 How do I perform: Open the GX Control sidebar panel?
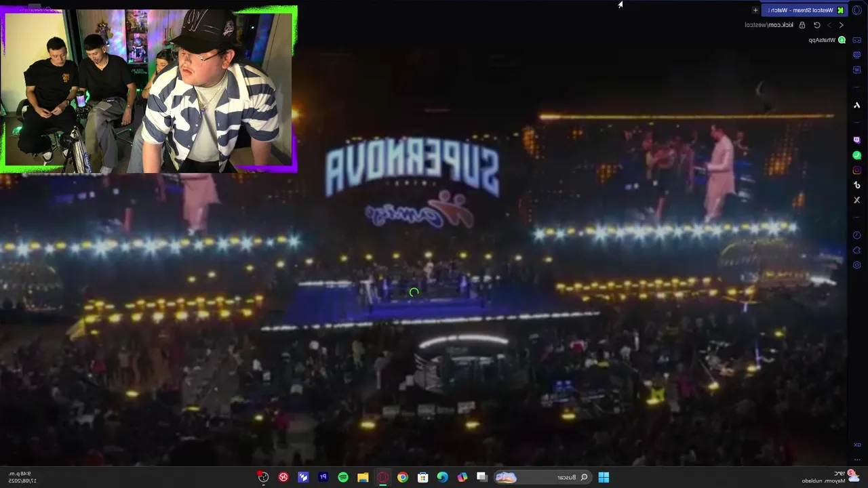click(x=856, y=55)
